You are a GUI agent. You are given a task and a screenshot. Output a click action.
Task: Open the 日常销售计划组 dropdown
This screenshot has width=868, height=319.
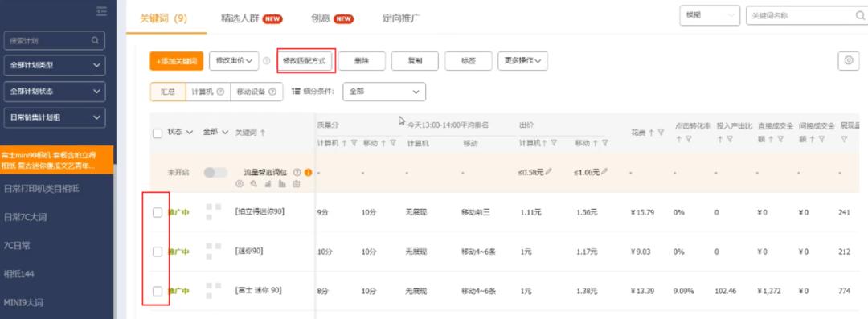point(55,117)
